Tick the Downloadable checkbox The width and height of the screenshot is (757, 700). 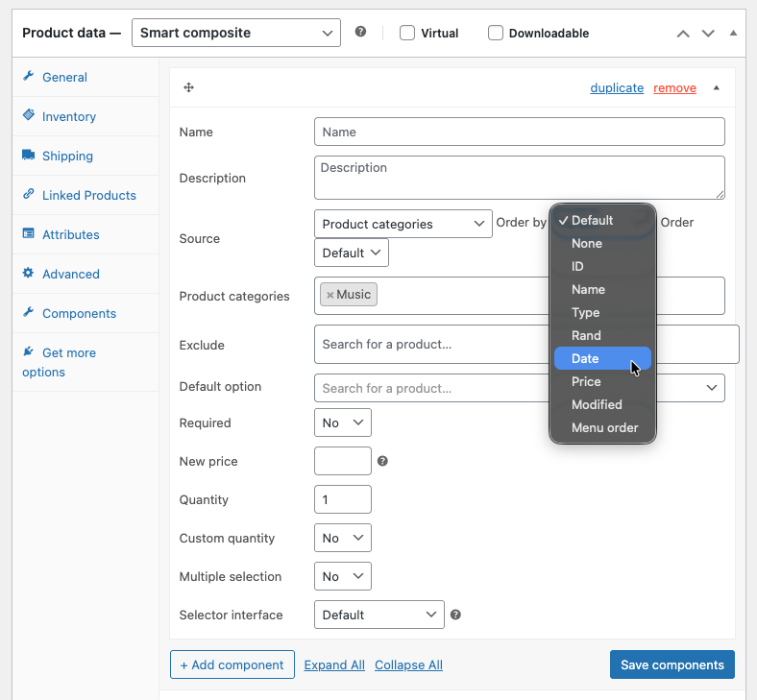(496, 33)
